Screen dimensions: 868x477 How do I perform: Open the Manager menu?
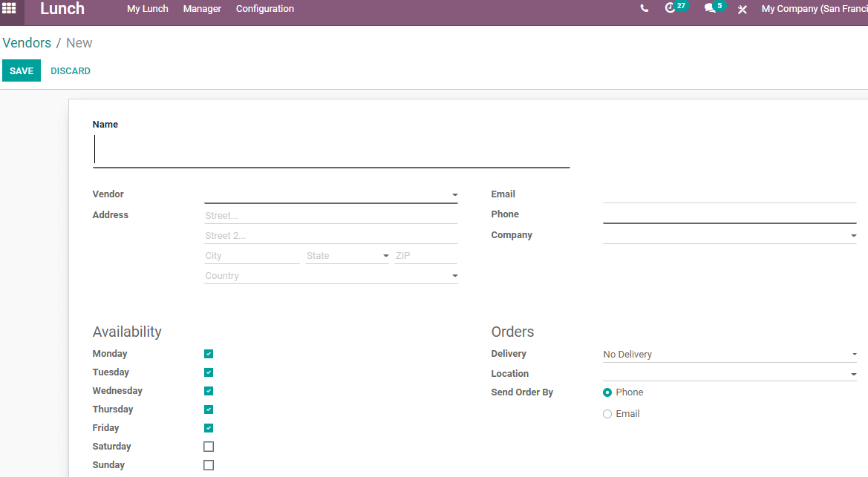(202, 9)
